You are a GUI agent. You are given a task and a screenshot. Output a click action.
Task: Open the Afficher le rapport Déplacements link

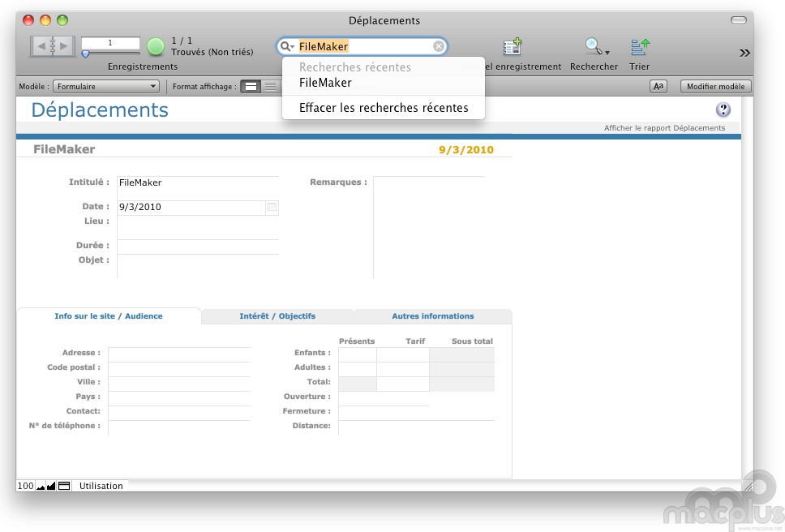(664, 128)
